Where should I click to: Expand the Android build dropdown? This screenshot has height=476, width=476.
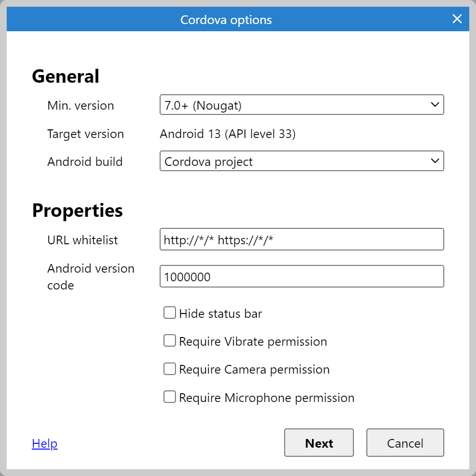click(301, 161)
